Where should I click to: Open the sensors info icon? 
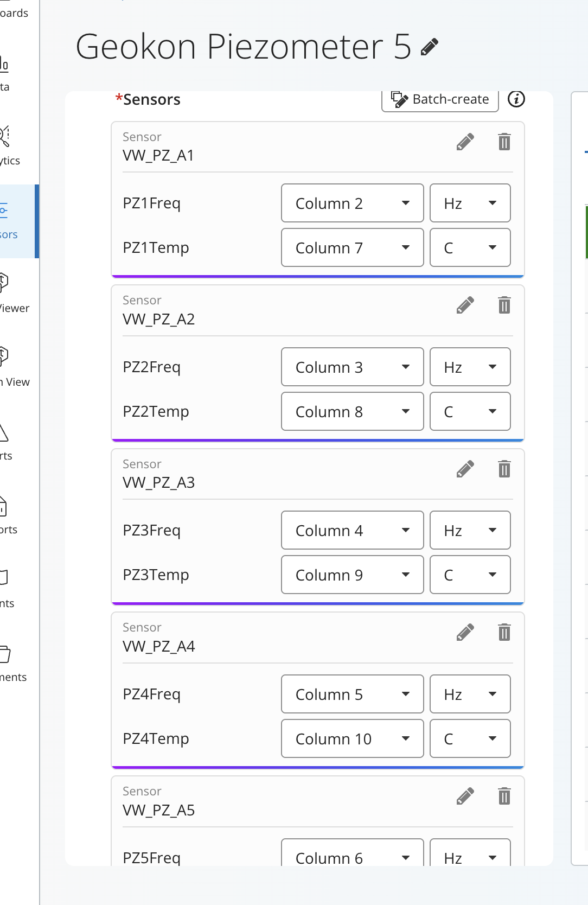tap(516, 99)
